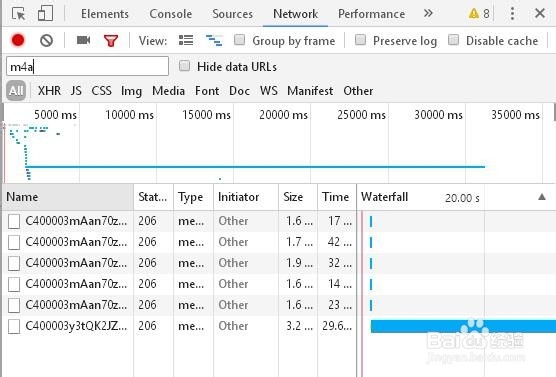Click the m4a filter text field
The height and width of the screenshot is (377, 556).
pyautogui.click(x=87, y=66)
